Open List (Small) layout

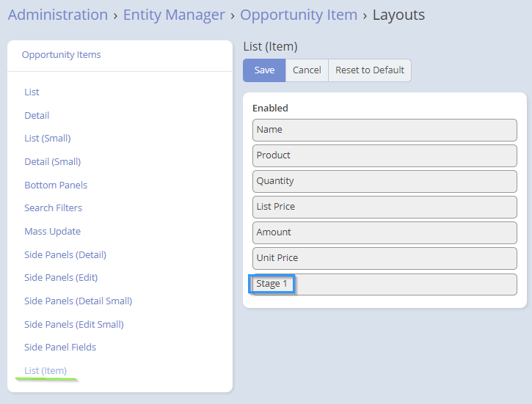[48, 139]
